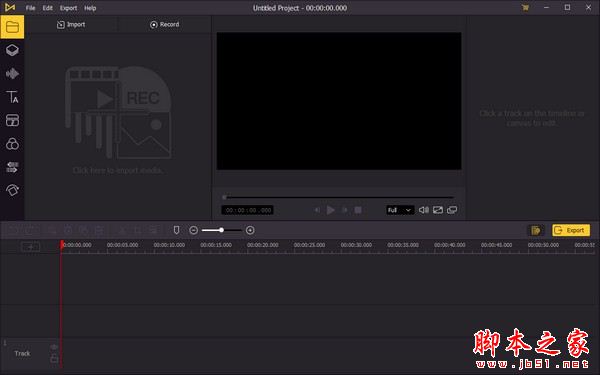This screenshot has width=600, height=375.
Task: Add a new track to timeline
Action: point(30,247)
